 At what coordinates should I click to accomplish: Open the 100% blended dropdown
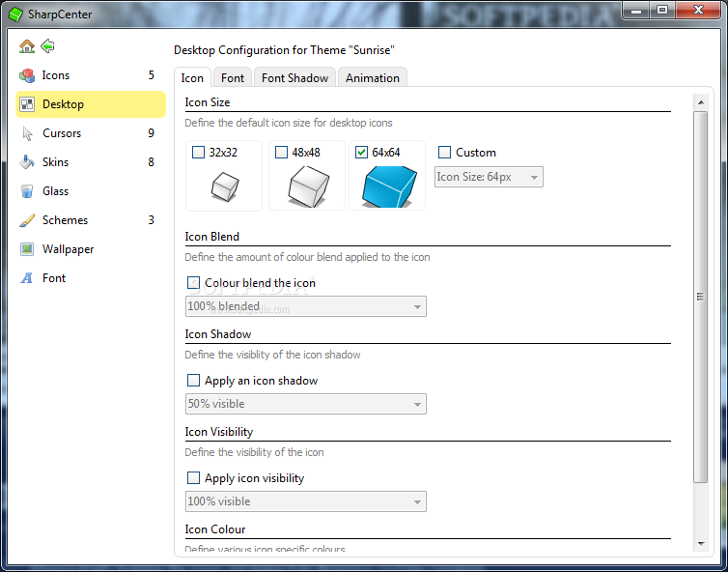[305, 306]
